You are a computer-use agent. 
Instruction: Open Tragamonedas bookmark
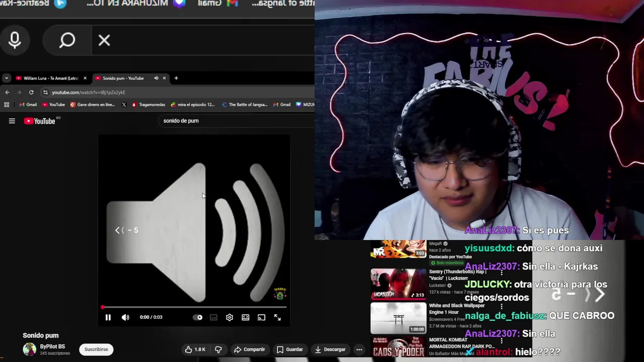pyautogui.click(x=148, y=105)
